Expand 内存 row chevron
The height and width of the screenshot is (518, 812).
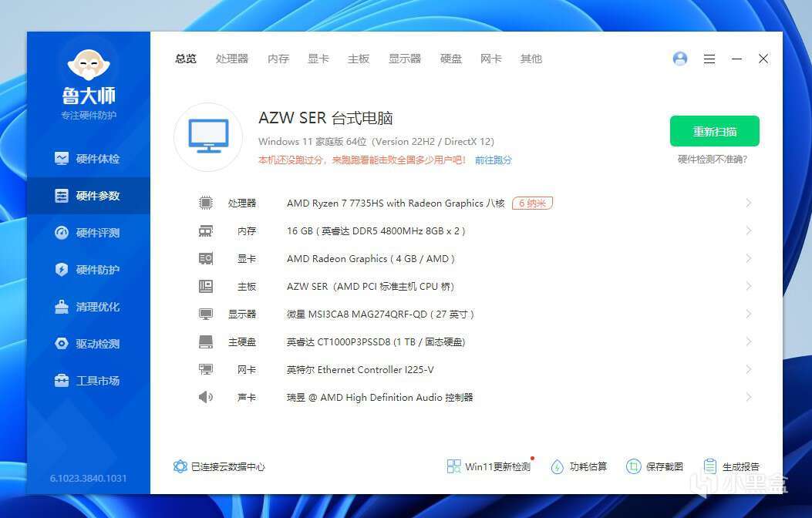[x=748, y=230]
